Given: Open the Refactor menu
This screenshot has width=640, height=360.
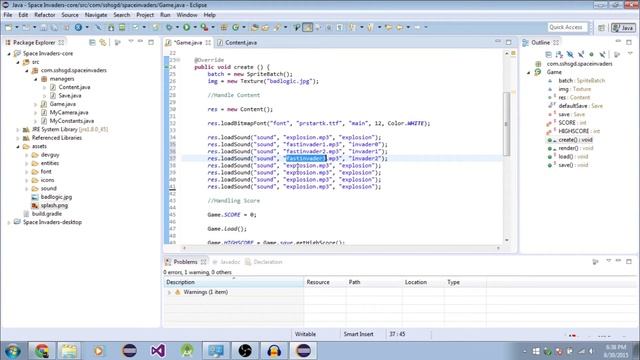Looking at the screenshot, I should click(x=44, y=15).
